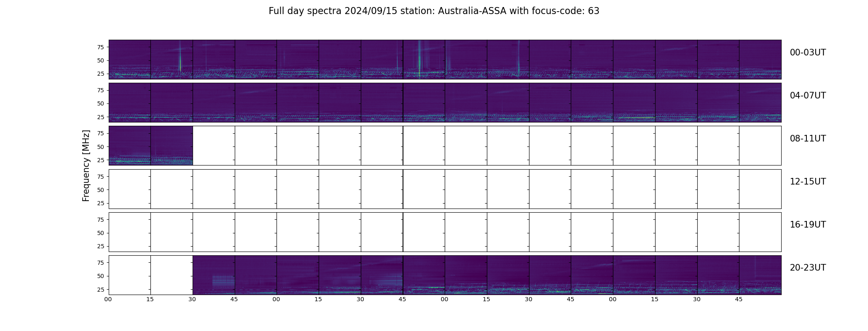Select the 20-23UT row label
The image size is (868, 331).
[808, 268]
